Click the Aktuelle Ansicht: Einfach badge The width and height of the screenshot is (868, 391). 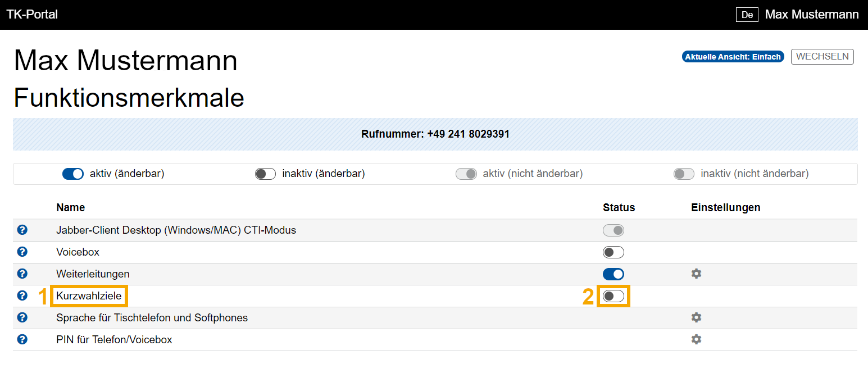coord(733,57)
